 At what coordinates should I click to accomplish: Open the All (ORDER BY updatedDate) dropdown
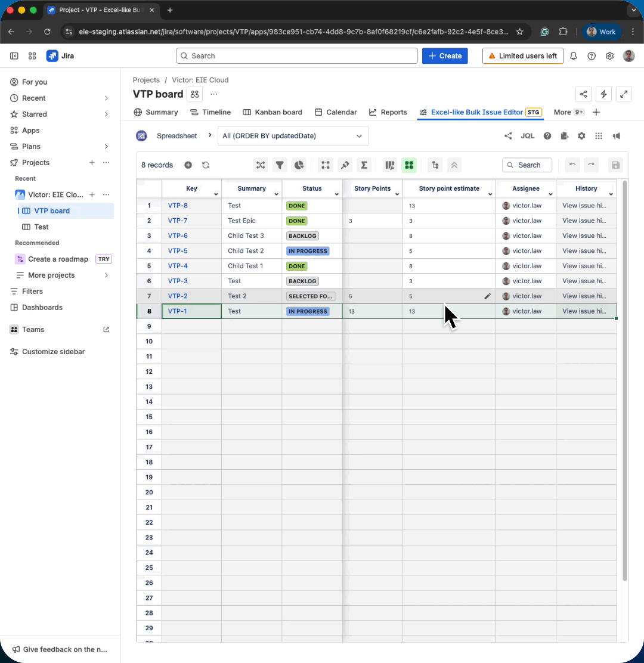pos(293,136)
